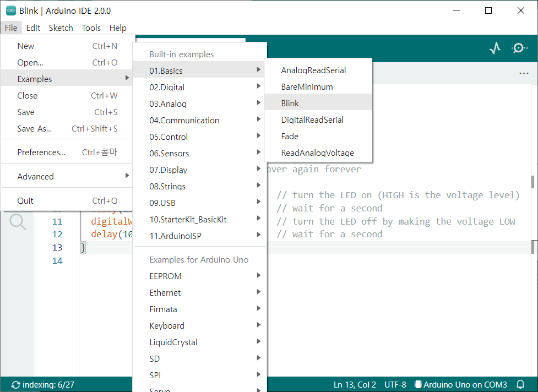
Task: Choose Close from File menu
Action: click(67, 95)
